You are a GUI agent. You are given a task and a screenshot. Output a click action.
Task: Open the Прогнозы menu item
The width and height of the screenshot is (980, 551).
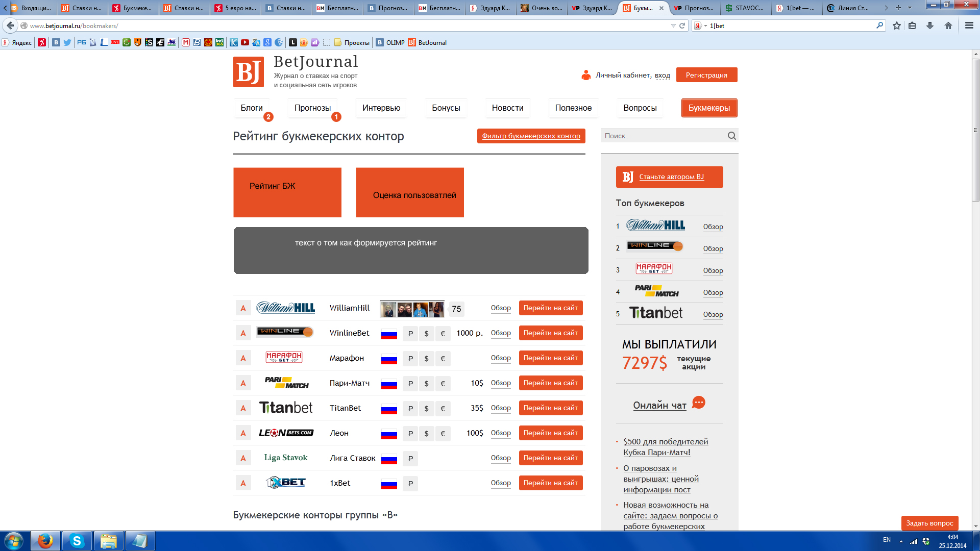(312, 108)
